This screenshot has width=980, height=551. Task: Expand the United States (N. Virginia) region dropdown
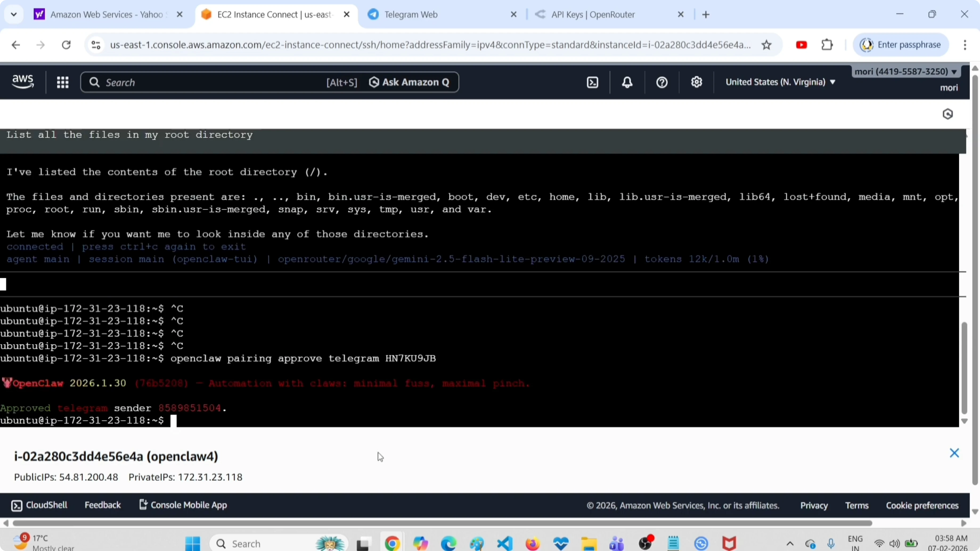780,82
